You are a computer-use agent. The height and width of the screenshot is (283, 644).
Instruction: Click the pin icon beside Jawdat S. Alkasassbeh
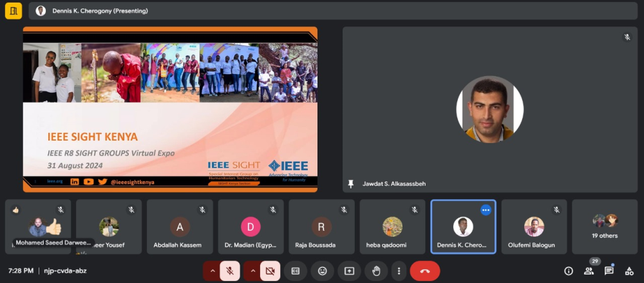pyautogui.click(x=351, y=184)
